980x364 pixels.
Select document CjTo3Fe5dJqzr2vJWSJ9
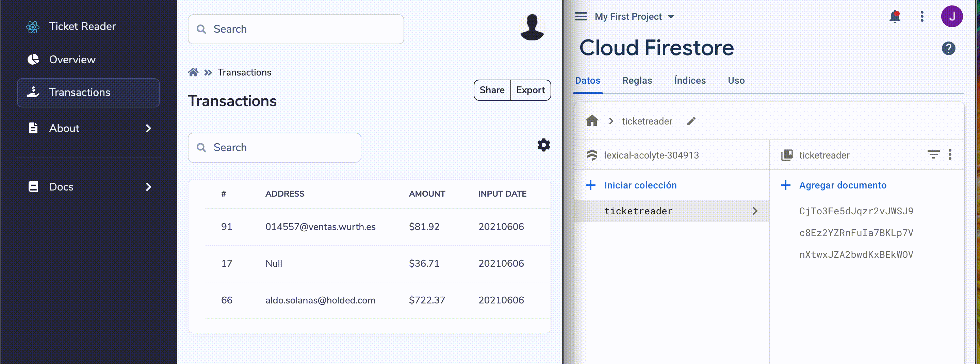pyautogui.click(x=856, y=211)
